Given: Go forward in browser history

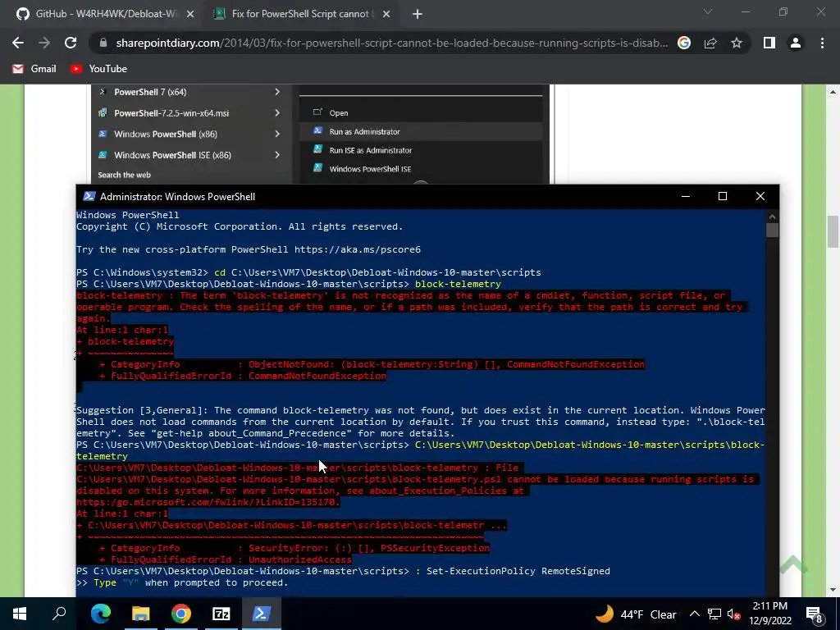Looking at the screenshot, I should (44, 43).
